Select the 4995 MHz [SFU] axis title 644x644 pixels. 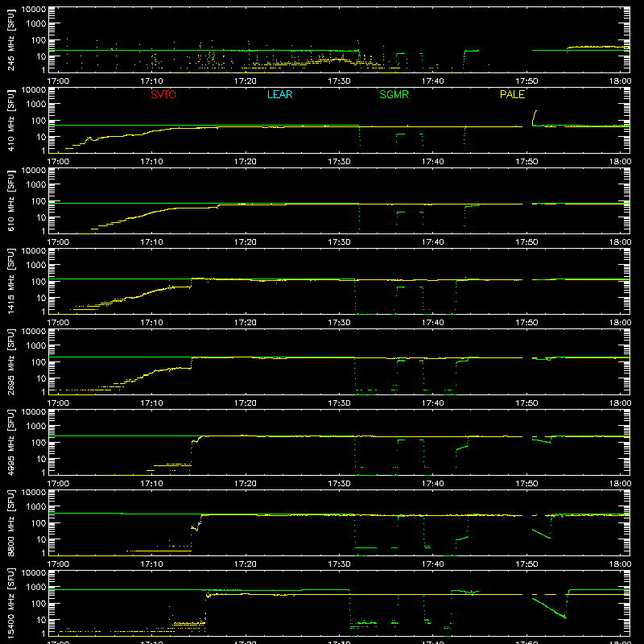pos(11,442)
